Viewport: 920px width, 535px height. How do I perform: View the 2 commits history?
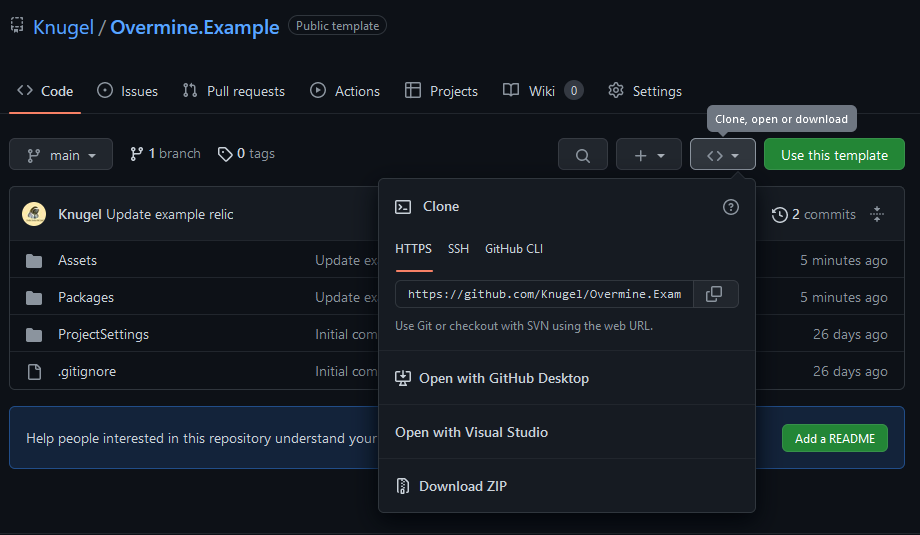point(813,215)
